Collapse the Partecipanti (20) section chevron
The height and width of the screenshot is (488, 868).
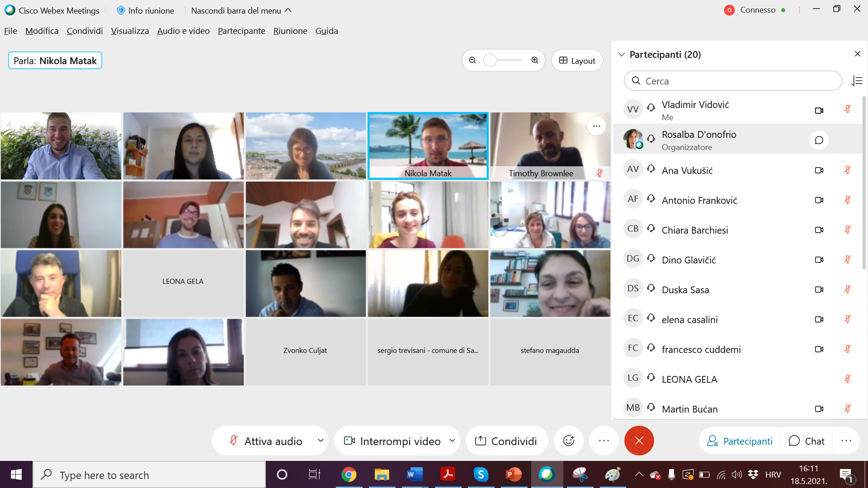pyautogui.click(x=622, y=54)
